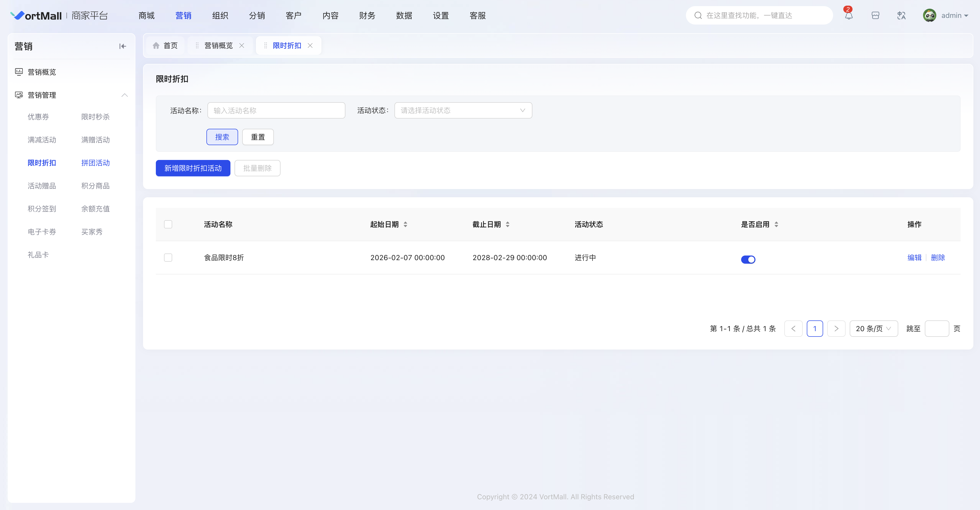The image size is (980, 510).
Task: Close the 营销概览 tab with X
Action: (x=242, y=46)
